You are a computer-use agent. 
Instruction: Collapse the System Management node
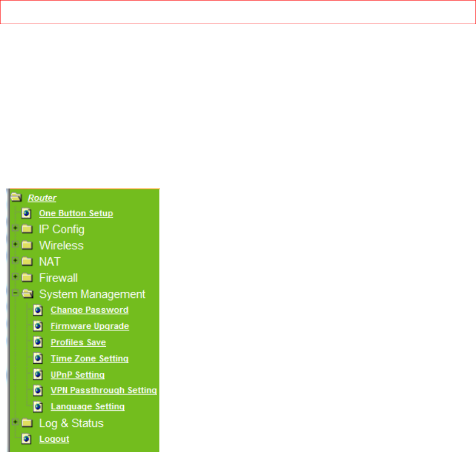point(15,293)
